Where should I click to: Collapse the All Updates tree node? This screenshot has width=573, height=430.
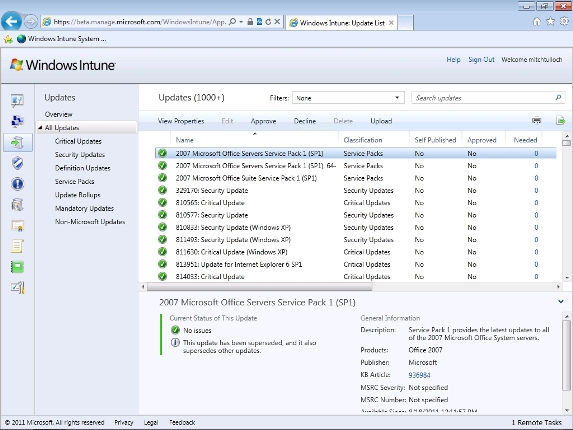[x=40, y=128]
